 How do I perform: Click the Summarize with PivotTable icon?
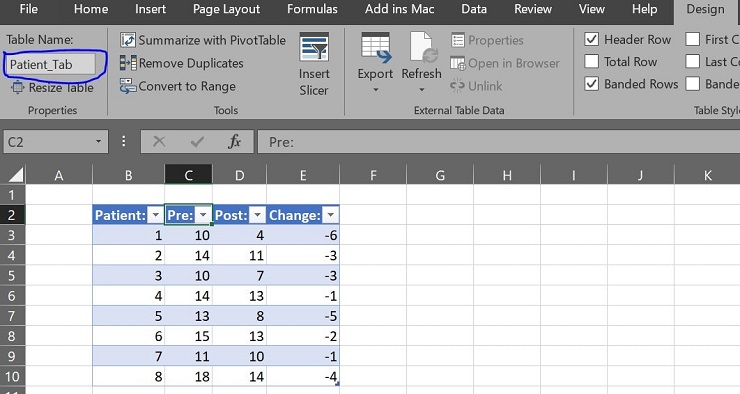127,40
